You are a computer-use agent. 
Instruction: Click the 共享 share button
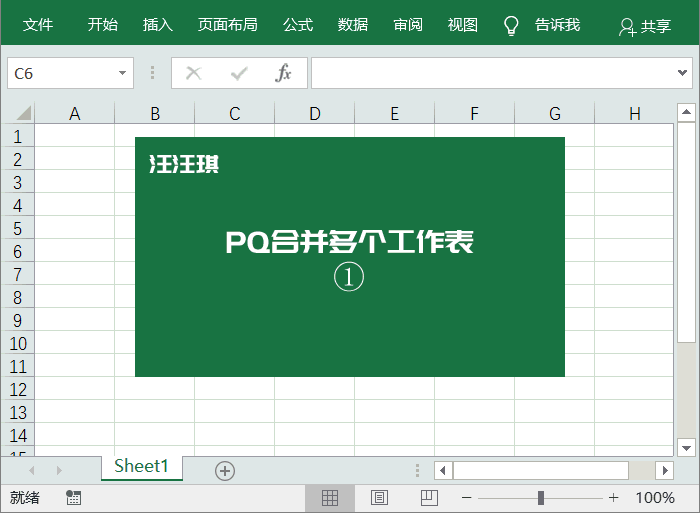pyautogui.click(x=645, y=27)
